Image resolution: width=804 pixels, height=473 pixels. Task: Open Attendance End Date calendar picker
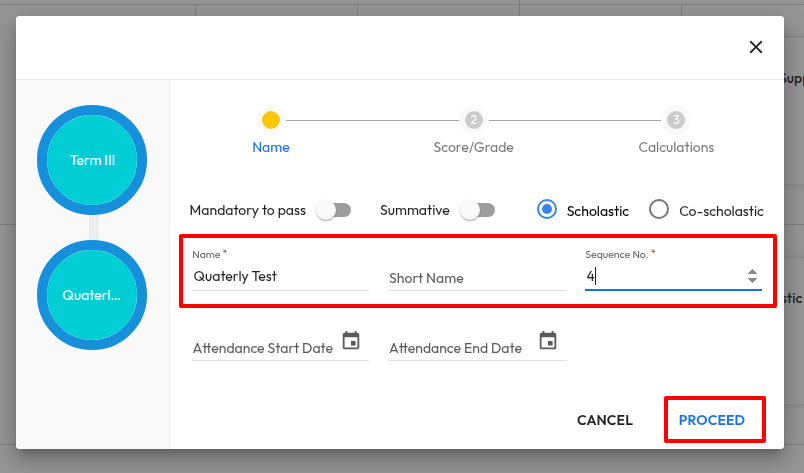point(548,341)
